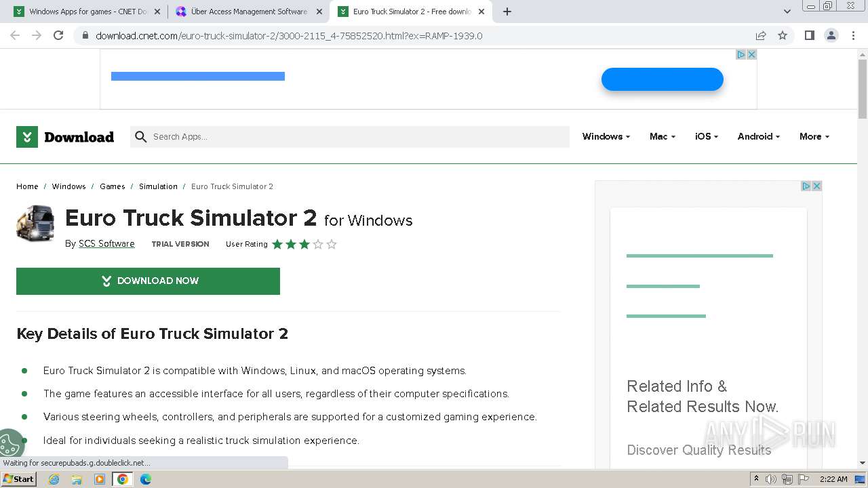The image size is (868, 488).
Task: Click the browser forward arrow
Action: click(x=37, y=35)
